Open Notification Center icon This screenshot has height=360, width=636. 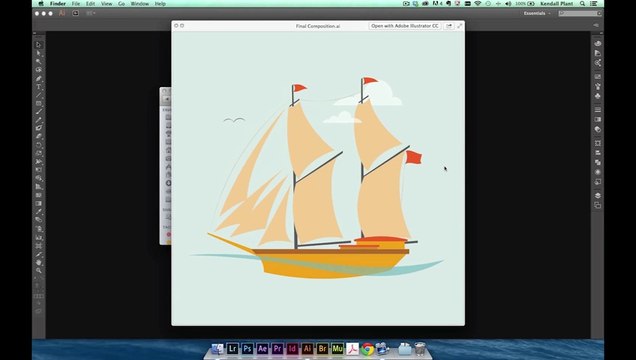594,4
